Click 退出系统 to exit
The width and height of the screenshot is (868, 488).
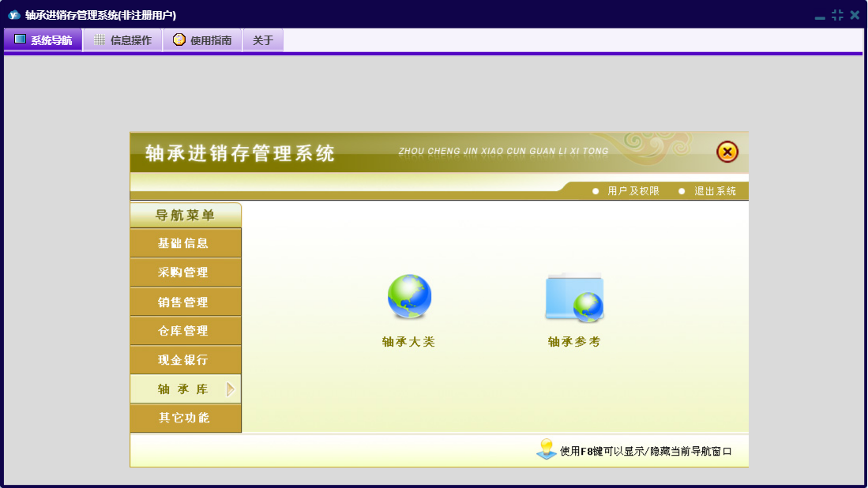coord(715,191)
